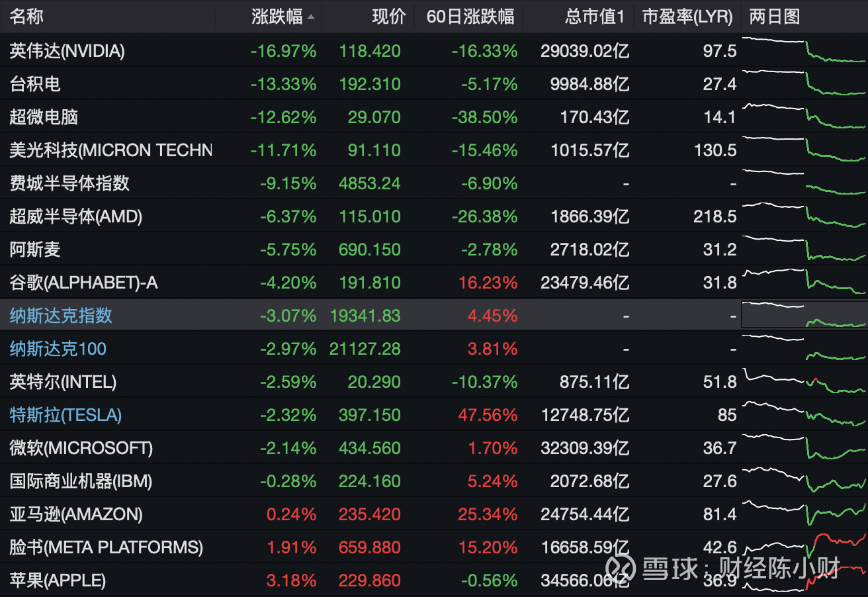Click the 苹果(APPLE) sparkline chart
This screenshot has height=597, width=868.
point(804,580)
